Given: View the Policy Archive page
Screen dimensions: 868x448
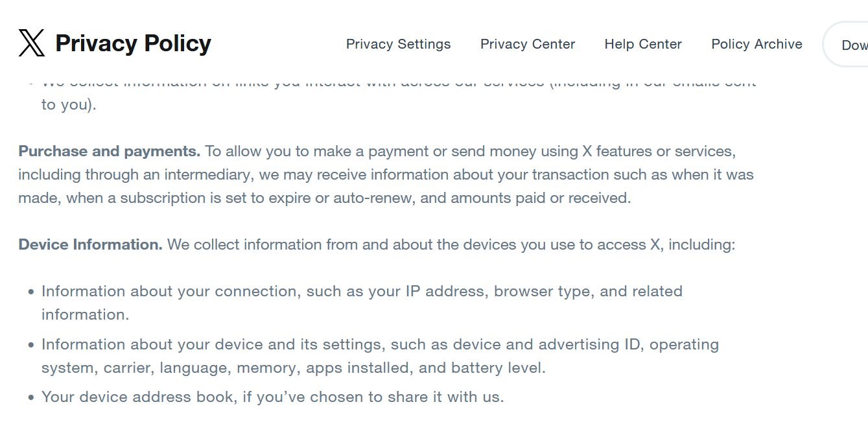Looking at the screenshot, I should (757, 44).
